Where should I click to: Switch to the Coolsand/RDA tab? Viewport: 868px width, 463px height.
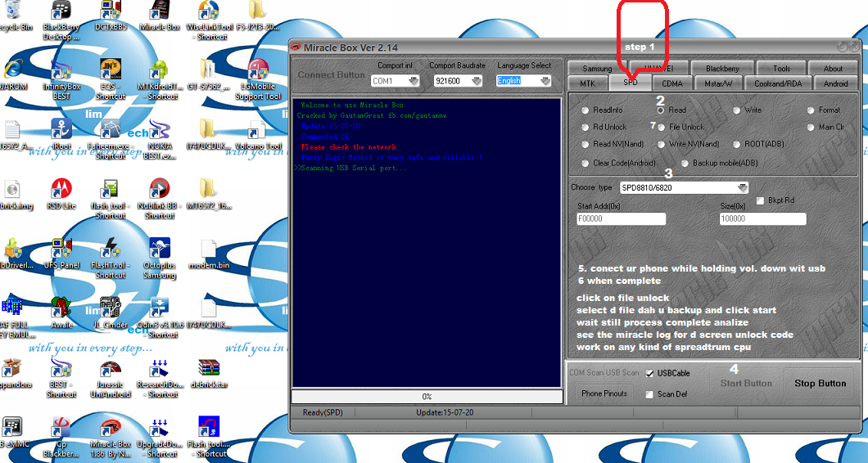coord(778,83)
